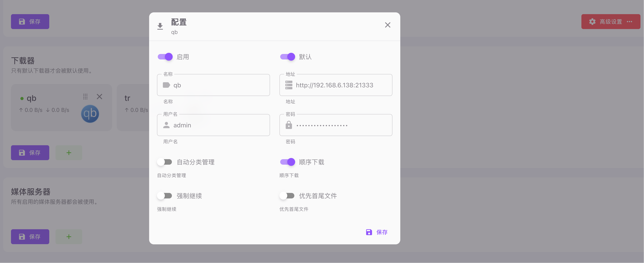
Task: Enable 优先首尾文件 switch
Action: (287, 196)
